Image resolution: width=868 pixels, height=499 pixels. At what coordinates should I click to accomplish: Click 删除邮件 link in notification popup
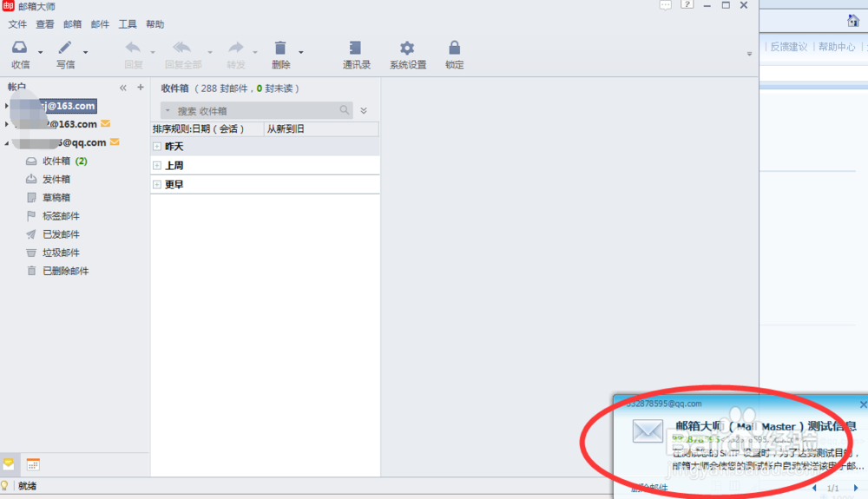tap(649, 488)
